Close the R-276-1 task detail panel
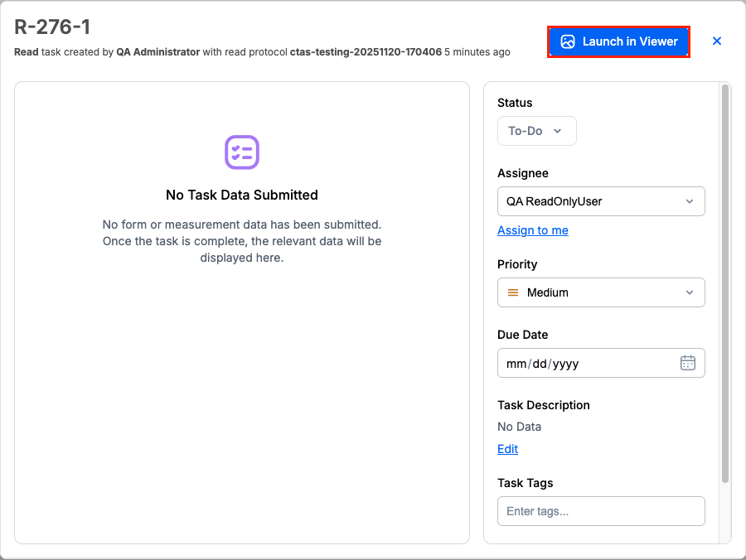 pyautogui.click(x=716, y=41)
